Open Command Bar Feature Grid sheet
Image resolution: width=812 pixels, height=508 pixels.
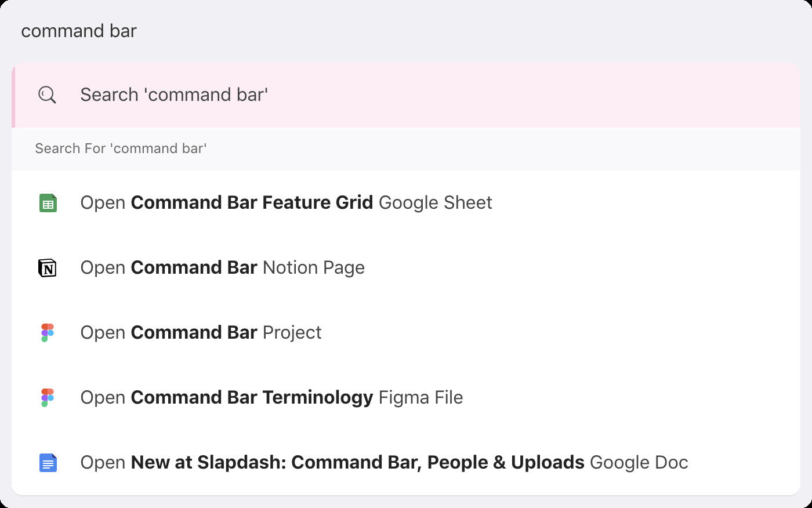[406, 203]
